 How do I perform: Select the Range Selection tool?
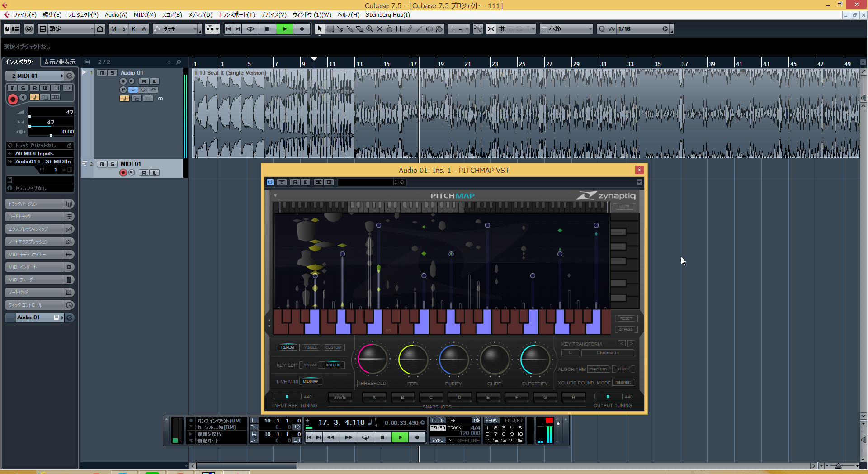(x=330, y=29)
